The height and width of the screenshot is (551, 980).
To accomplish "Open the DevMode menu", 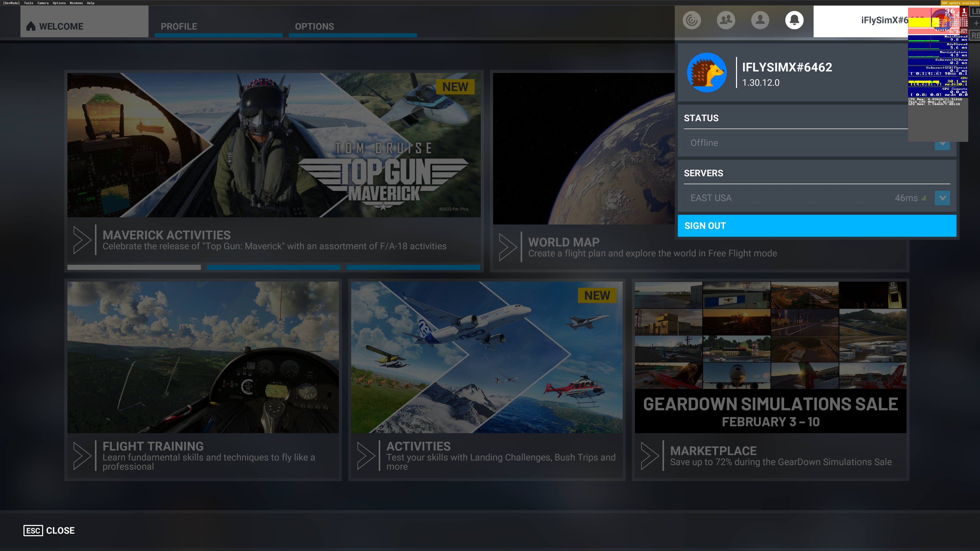I will tap(11, 3).
